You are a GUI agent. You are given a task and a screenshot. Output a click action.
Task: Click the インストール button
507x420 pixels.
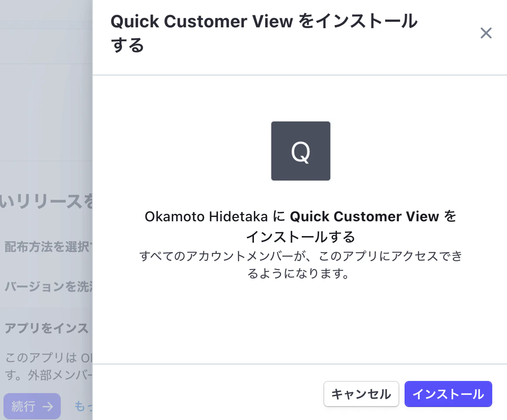[x=448, y=394]
